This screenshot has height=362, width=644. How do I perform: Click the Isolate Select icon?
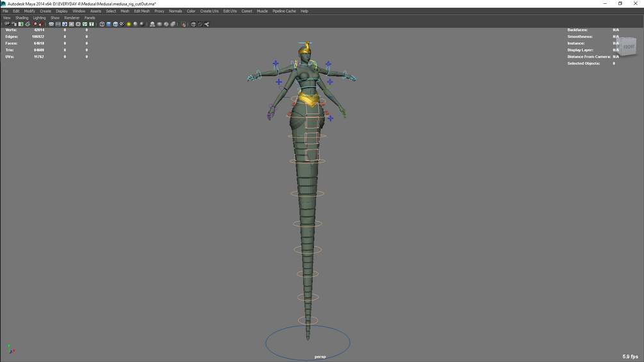183,24
